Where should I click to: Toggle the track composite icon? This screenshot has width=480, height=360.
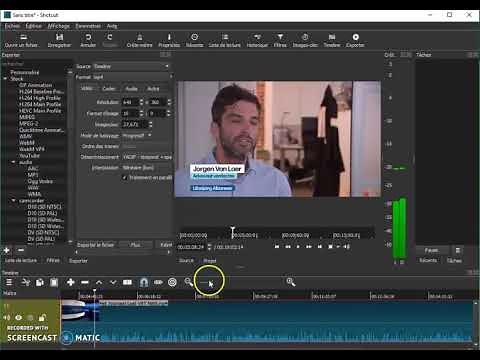pyautogui.click(x=30, y=318)
